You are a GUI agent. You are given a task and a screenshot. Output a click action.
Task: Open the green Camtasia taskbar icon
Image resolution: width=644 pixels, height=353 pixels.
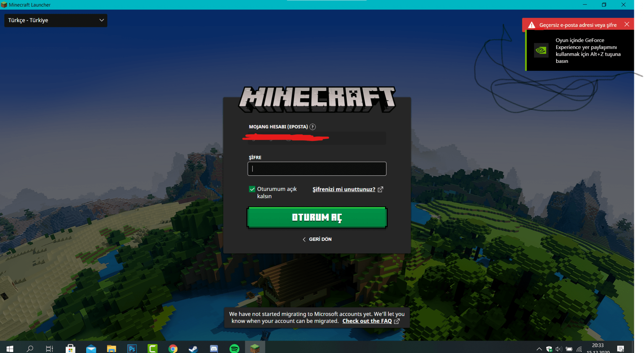[x=153, y=349]
